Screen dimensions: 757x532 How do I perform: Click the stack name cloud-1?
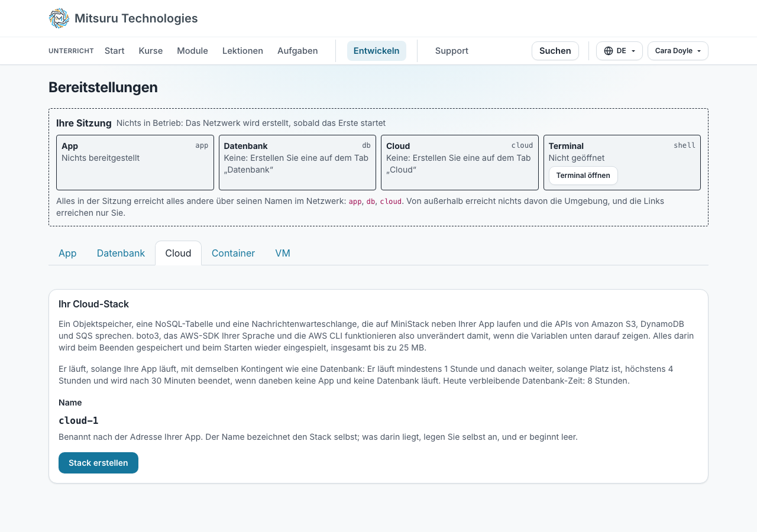coord(79,420)
